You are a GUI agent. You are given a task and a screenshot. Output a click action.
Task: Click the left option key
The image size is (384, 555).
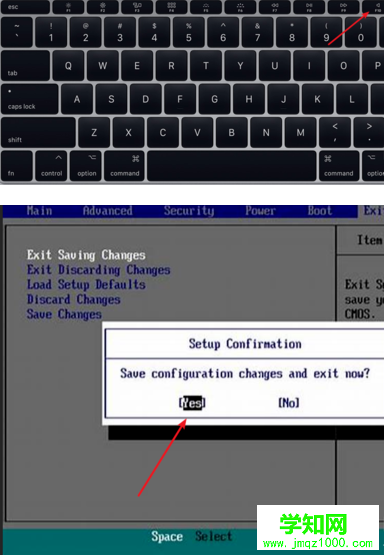[86, 166]
